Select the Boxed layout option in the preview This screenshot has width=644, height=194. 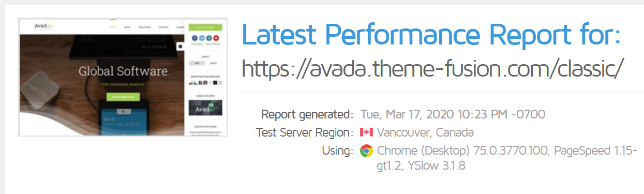click(214, 63)
